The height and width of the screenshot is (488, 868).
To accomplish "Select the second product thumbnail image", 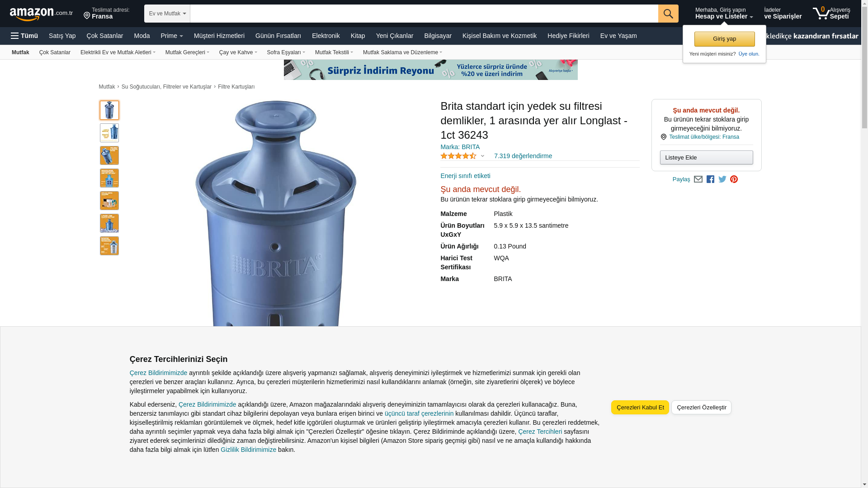I will point(109,133).
